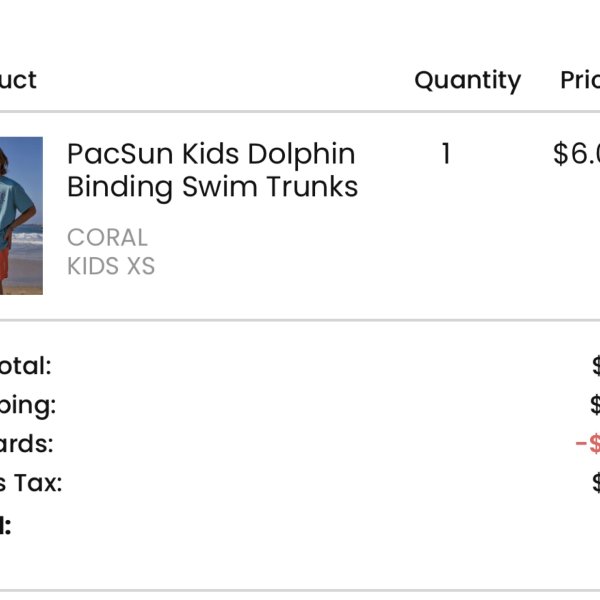Click the divider line under product row
Screen dimensions: 600x600
[300, 320]
